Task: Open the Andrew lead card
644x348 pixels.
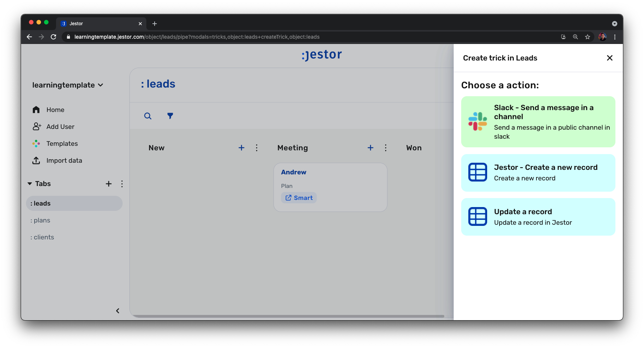Action: (x=330, y=187)
